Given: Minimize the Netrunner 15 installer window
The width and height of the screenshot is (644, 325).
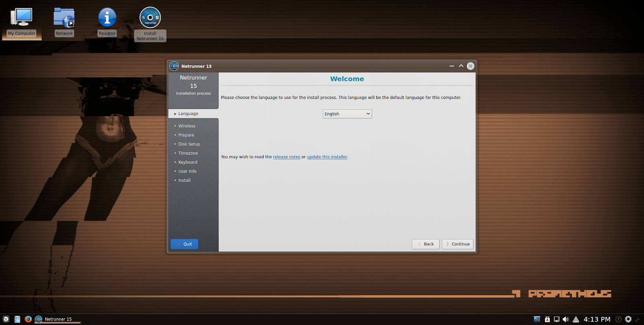Looking at the screenshot, I should tap(452, 66).
